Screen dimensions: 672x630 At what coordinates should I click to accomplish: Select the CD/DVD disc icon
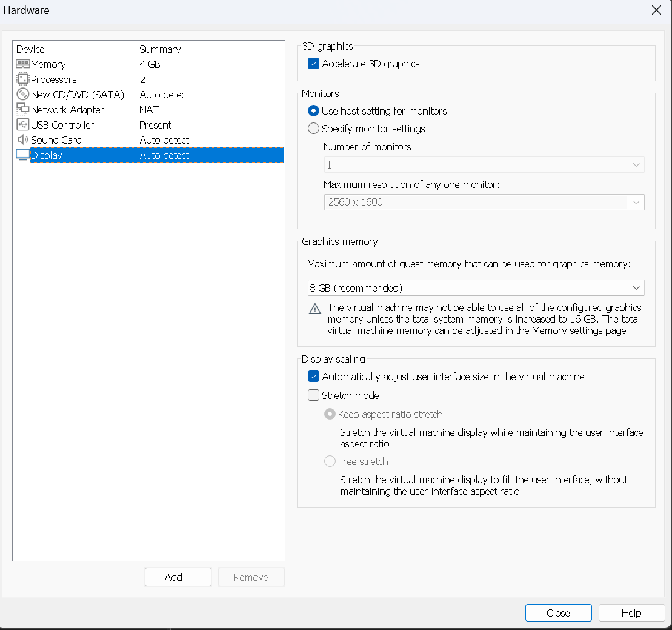22,95
